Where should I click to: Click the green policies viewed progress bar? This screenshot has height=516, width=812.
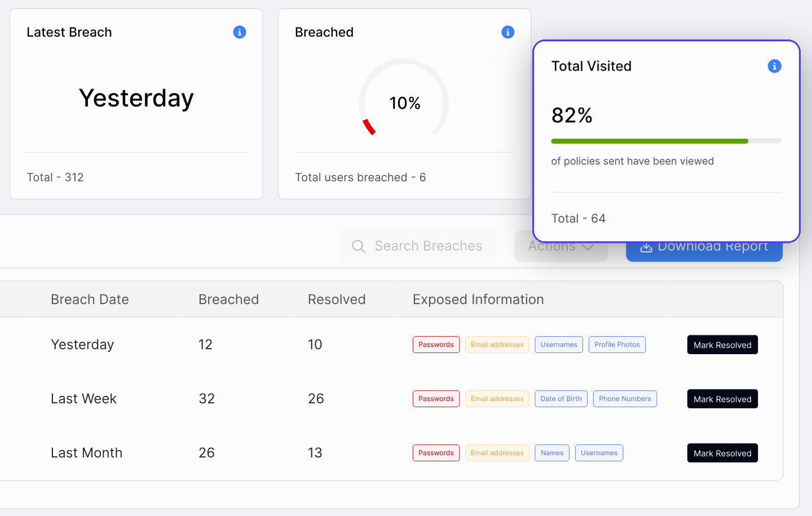coord(666,141)
